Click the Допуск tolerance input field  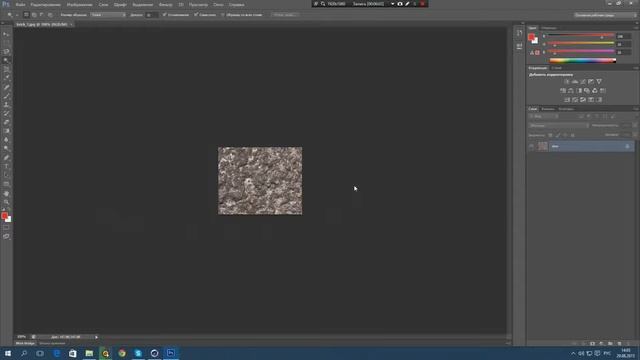pos(151,15)
